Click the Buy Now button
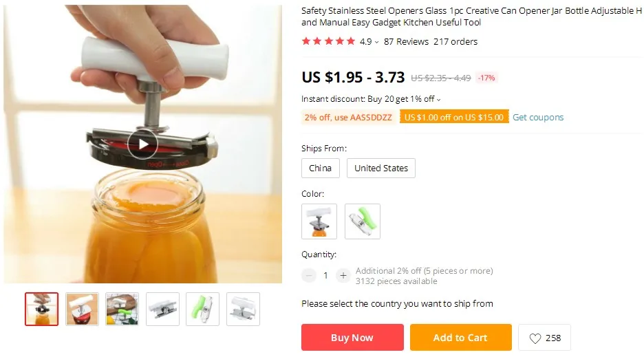This screenshot has height=359, width=644. point(352,337)
